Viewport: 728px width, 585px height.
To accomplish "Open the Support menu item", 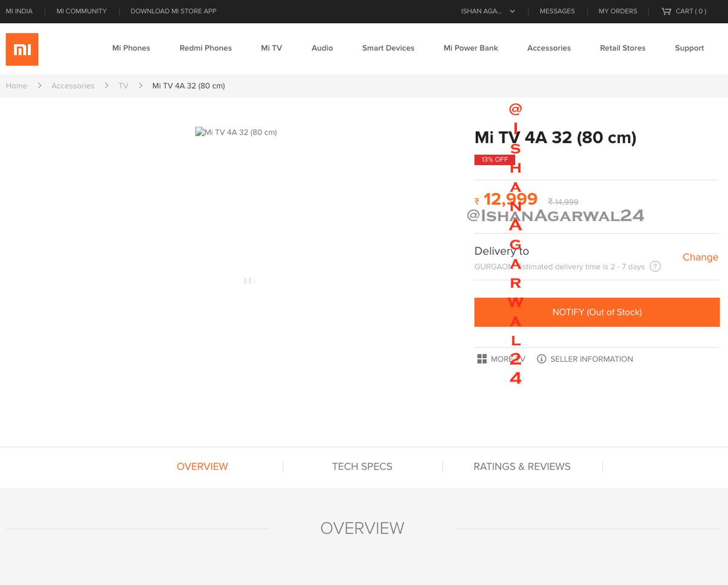I will (x=689, y=48).
